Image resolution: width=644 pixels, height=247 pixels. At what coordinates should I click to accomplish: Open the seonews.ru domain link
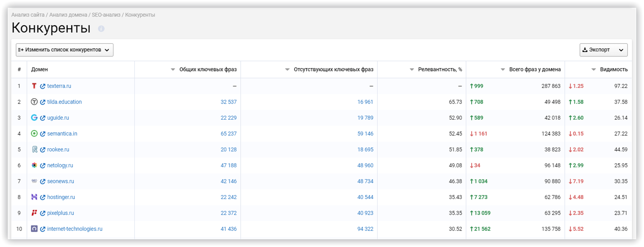coord(60,181)
